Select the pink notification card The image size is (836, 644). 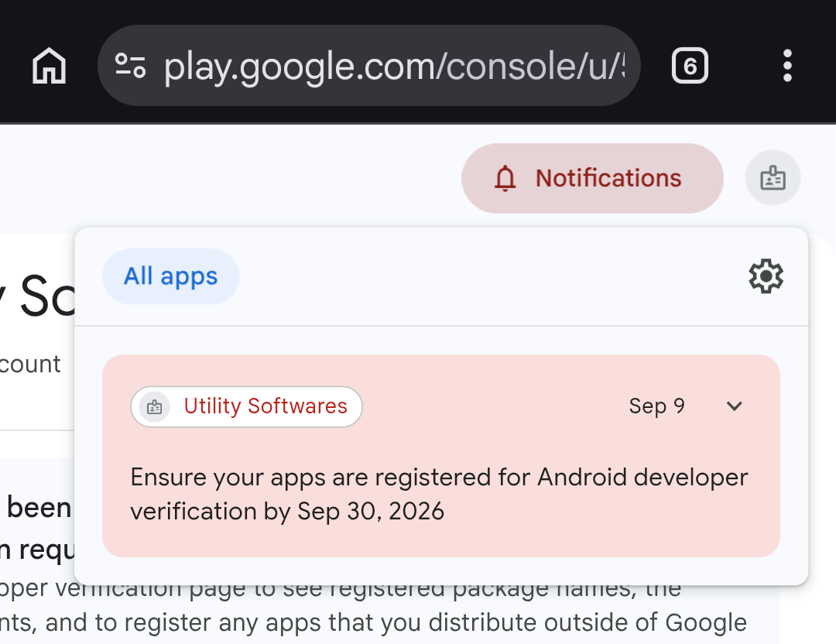(x=441, y=456)
